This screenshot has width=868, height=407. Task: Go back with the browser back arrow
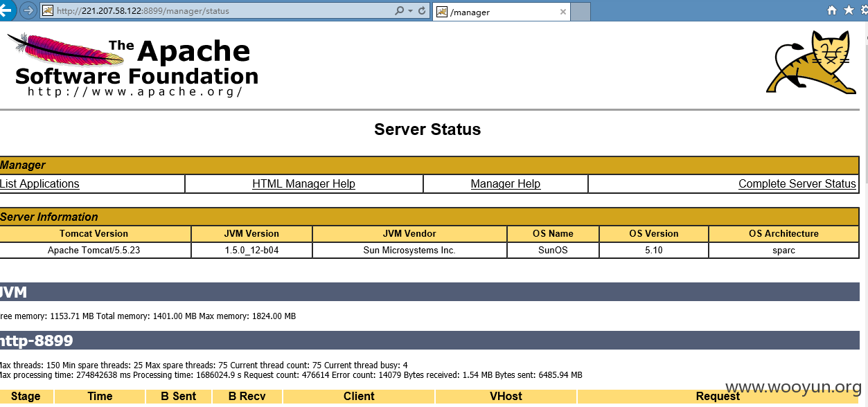[x=6, y=10]
